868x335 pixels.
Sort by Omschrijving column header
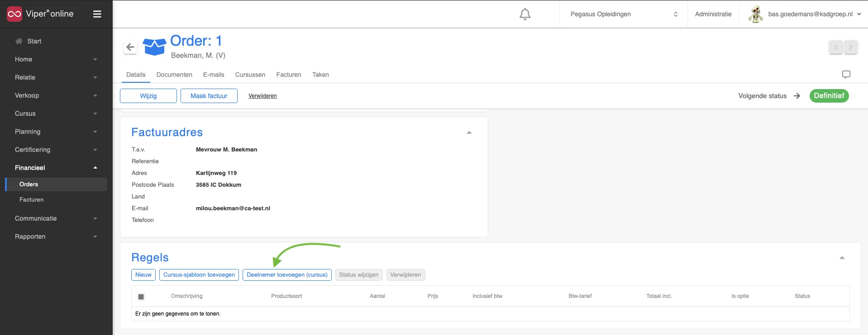pos(186,296)
